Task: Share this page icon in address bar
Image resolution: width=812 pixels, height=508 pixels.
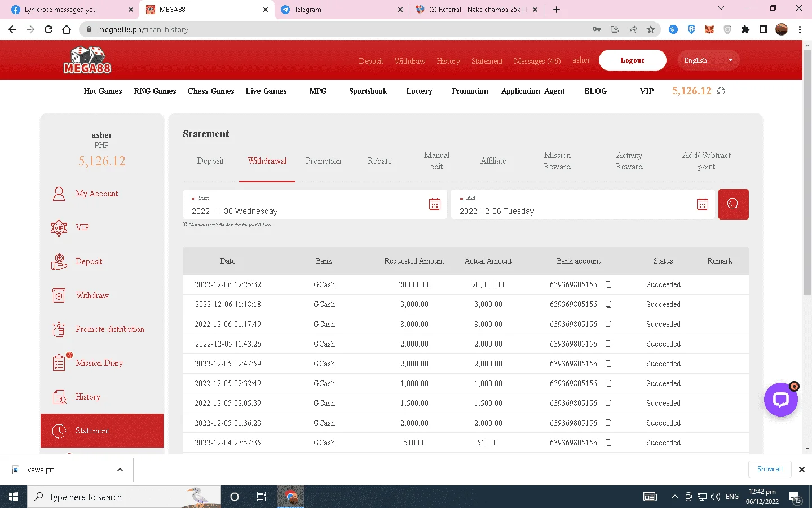Action: [x=633, y=29]
